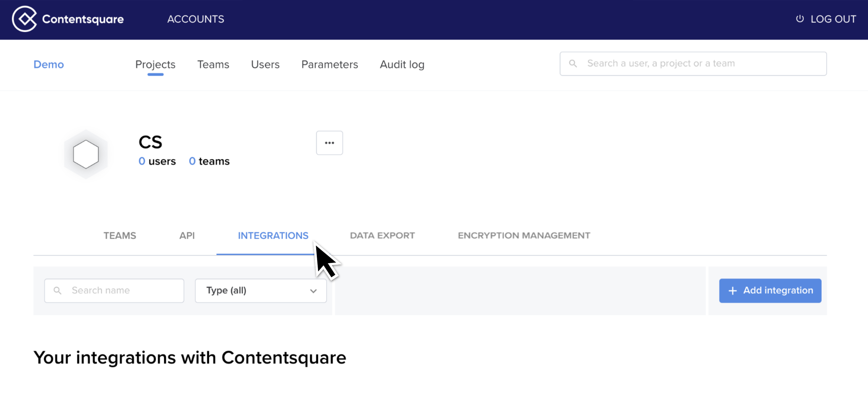Click the magnifier icon in Search name field
868x393 pixels.
point(58,291)
